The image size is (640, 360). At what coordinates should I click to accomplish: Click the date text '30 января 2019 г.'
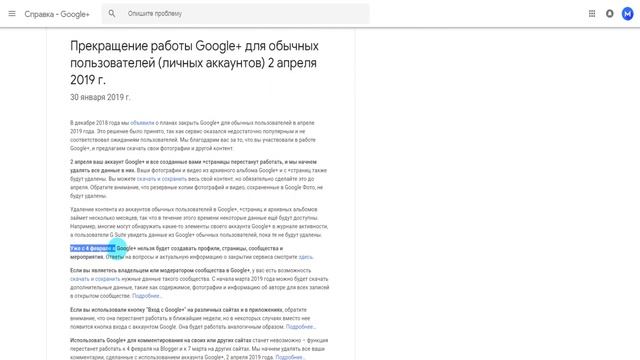(100, 97)
